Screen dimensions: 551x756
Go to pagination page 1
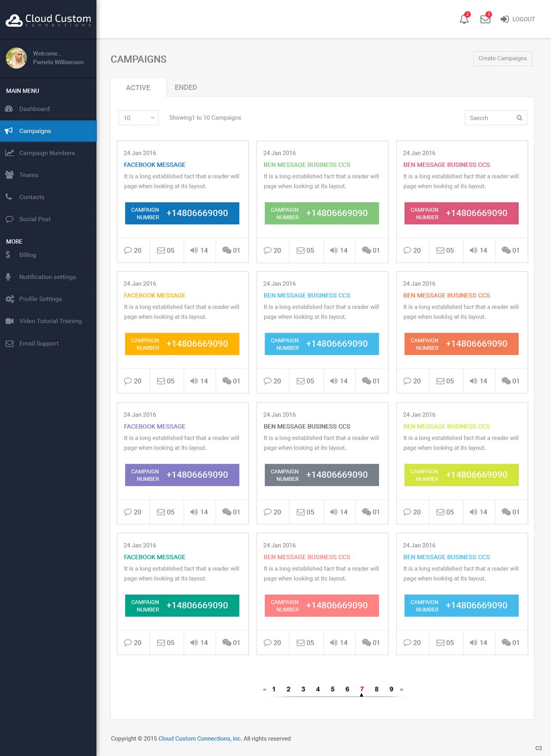[x=274, y=689]
